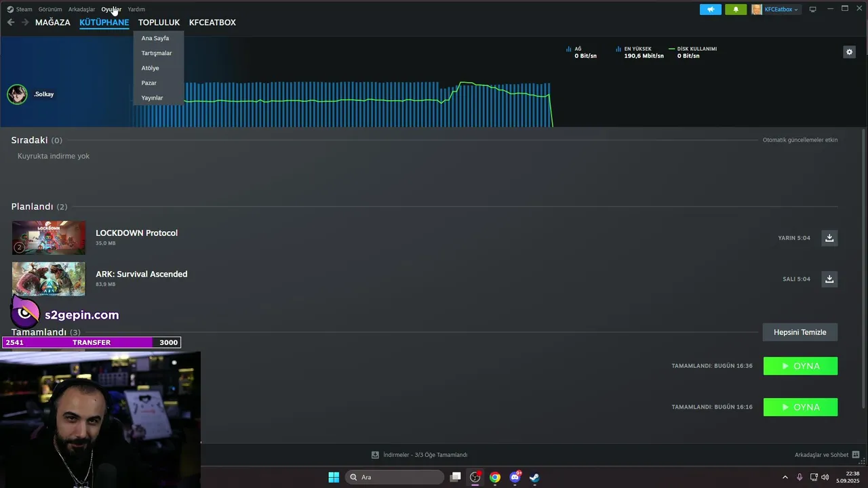Go back with the left arrow
The height and width of the screenshot is (488, 868).
[x=11, y=22]
